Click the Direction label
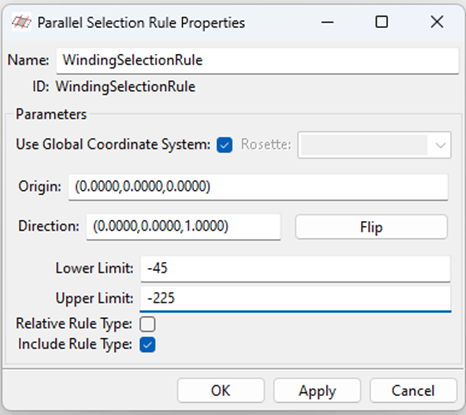 (x=49, y=226)
